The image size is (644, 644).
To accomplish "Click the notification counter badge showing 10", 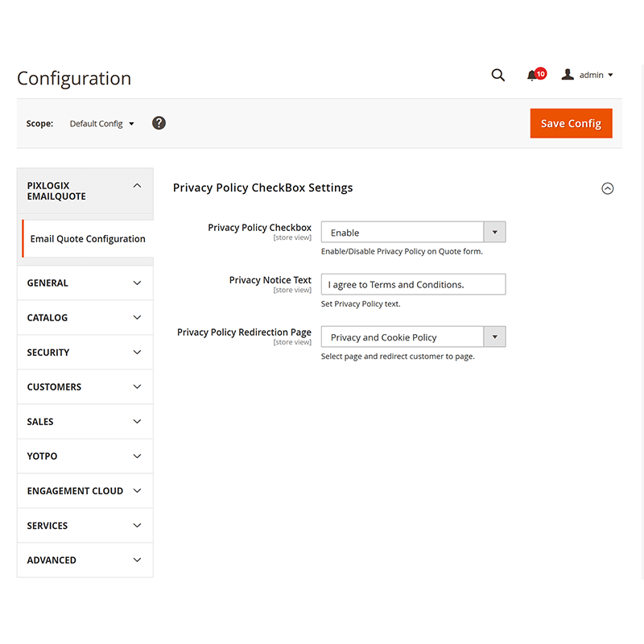I will point(540,72).
